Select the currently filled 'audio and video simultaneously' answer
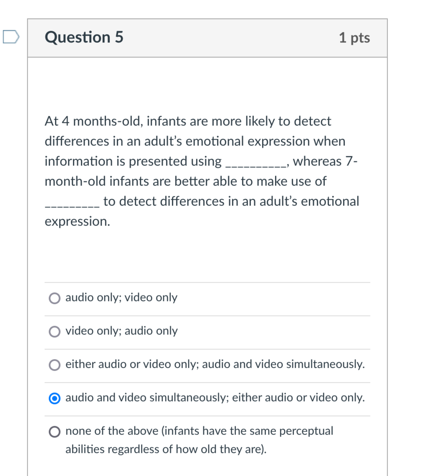Screen dimensions: 448x476 [55, 398]
